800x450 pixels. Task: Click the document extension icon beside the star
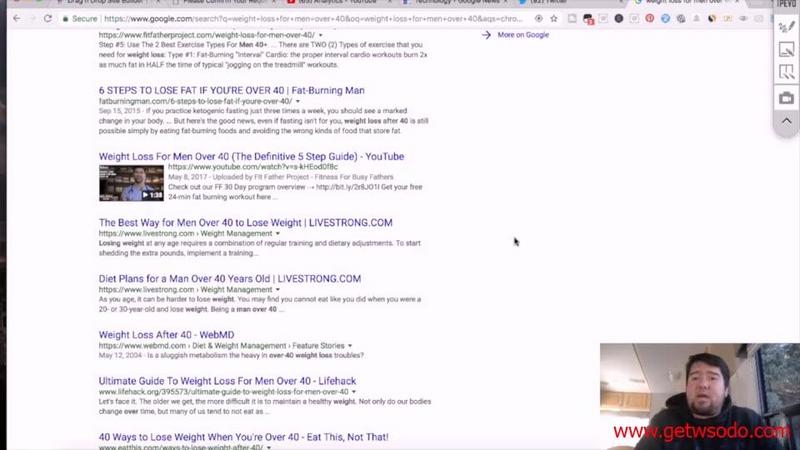[x=572, y=19]
